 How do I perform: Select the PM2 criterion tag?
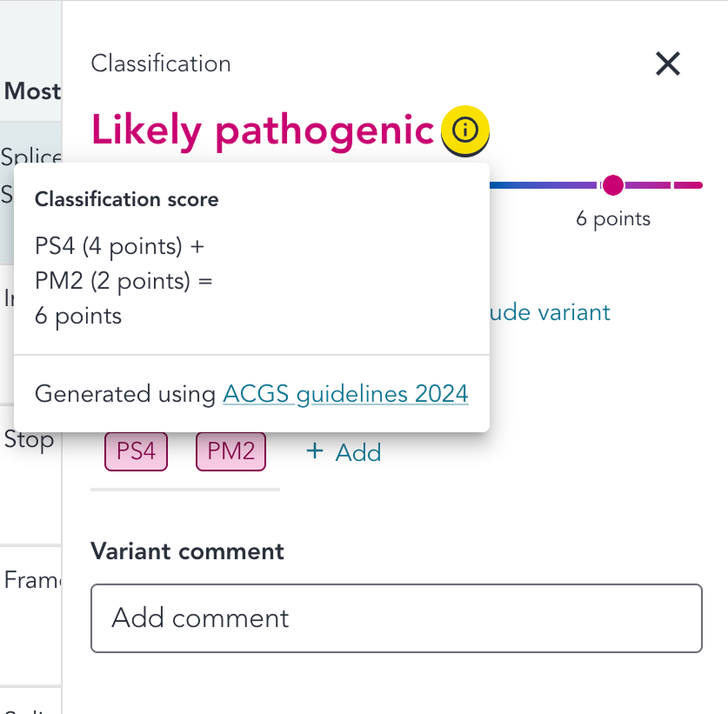coord(230,451)
